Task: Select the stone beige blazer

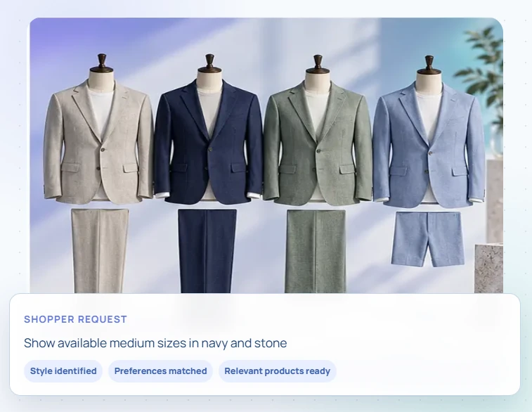Action: (x=98, y=142)
